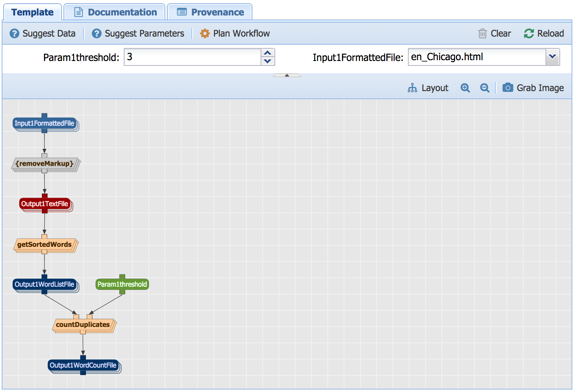Clear the current workflow bindings
This screenshot has width=574, height=392.
click(x=494, y=33)
